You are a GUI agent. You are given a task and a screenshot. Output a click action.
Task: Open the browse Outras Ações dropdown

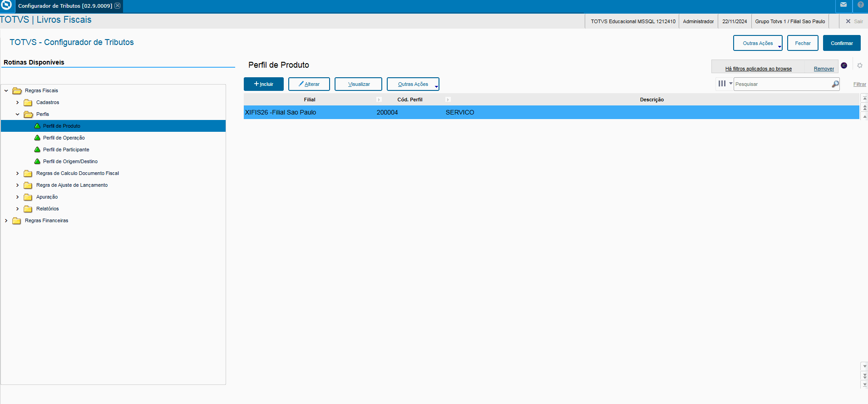click(413, 84)
